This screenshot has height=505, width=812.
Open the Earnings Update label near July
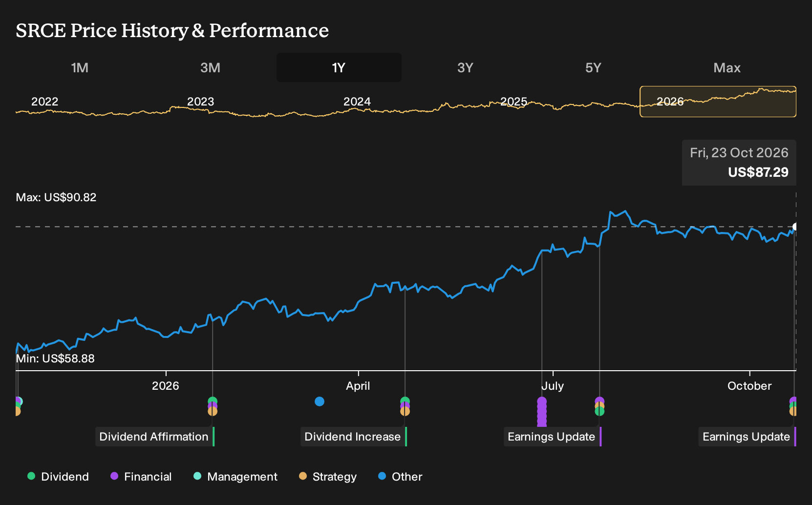click(553, 437)
